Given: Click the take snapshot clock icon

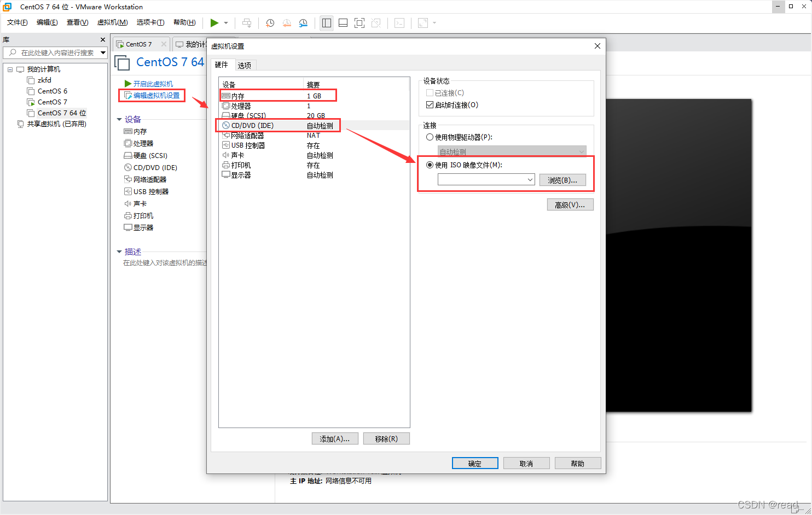Looking at the screenshot, I should tap(270, 23).
